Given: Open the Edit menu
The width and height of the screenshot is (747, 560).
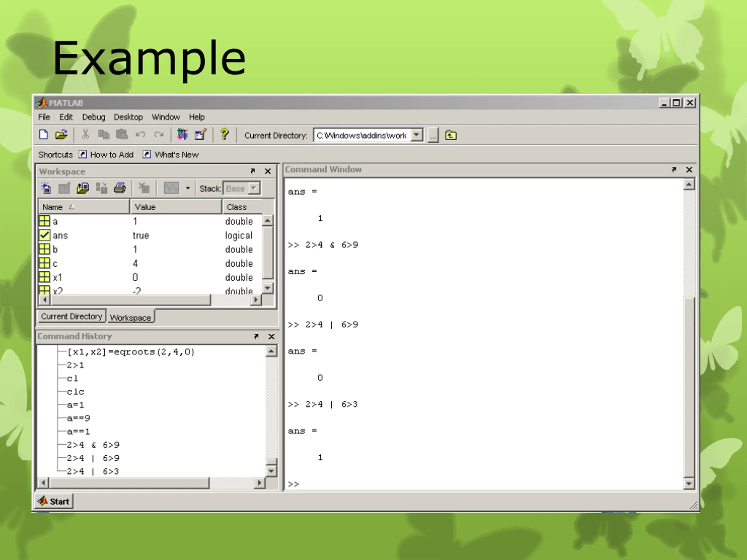Looking at the screenshot, I should [x=66, y=117].
